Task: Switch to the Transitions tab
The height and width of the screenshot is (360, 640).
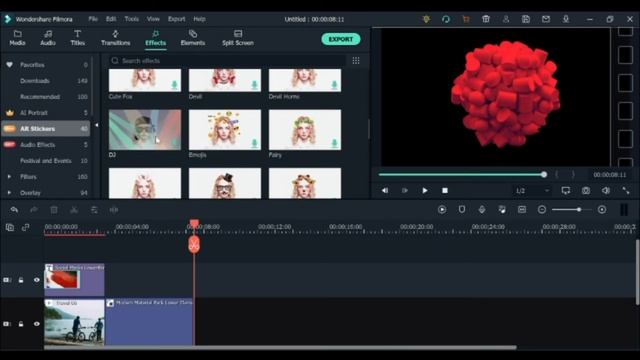Action: point(116,38)
